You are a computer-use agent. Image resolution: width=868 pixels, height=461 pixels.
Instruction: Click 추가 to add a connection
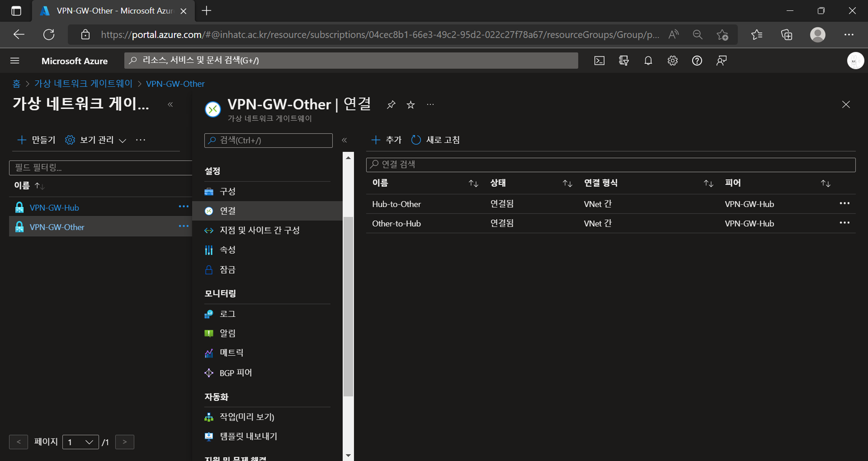tap(386, 140)
